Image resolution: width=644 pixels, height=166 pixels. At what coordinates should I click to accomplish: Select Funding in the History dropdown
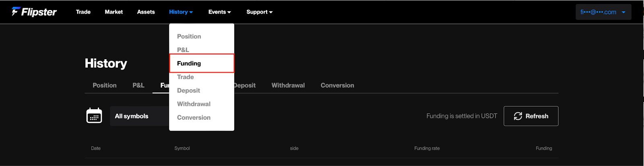202,63
